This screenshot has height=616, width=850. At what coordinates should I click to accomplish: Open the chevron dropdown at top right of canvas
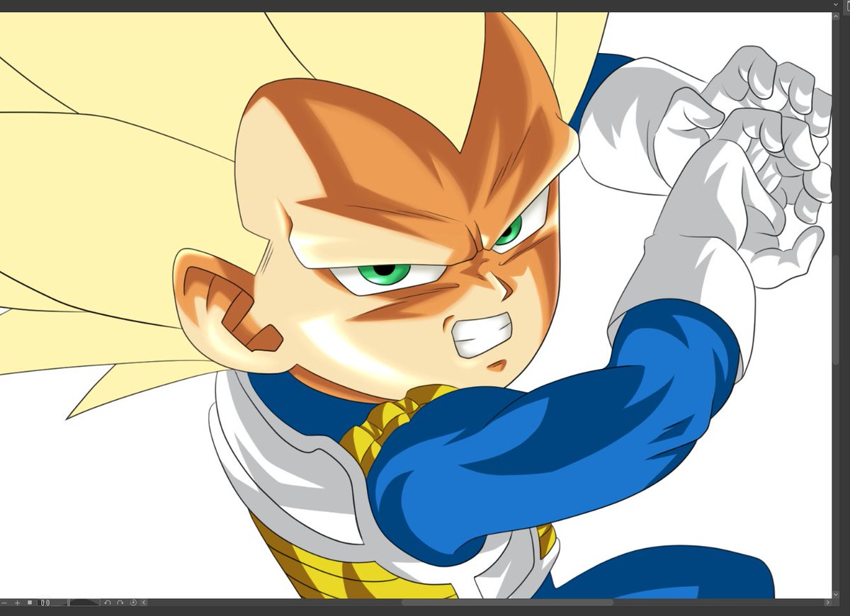pyautogui.click(x=836, y=4)
